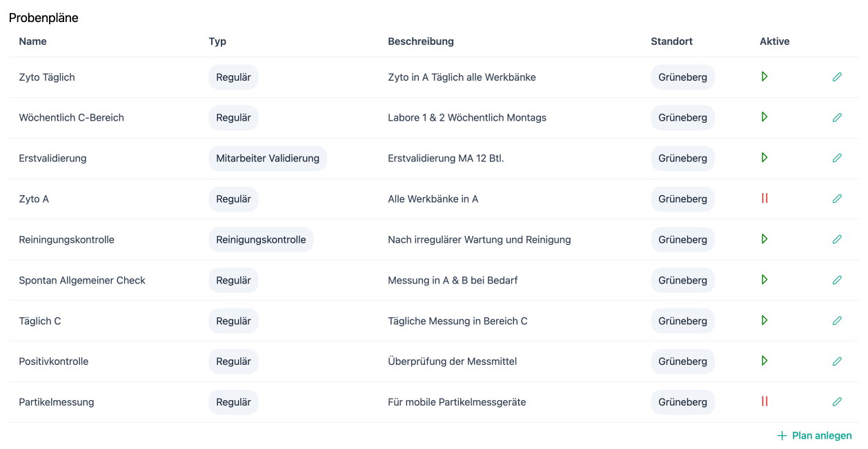The height and width of the screenshot is (449, 868).
Task: Select the Reinigungskontrolle type tag
Action: point(261,240)
